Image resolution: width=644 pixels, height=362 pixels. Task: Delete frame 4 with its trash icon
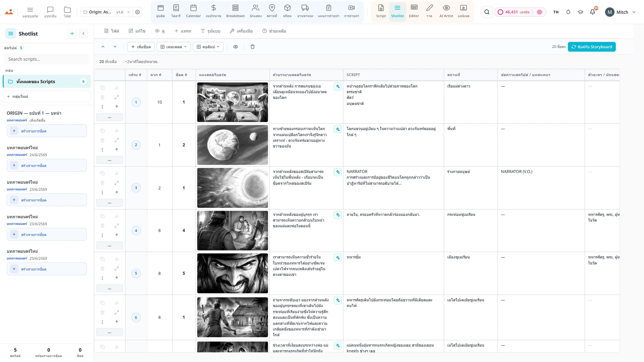coord(102,226)
